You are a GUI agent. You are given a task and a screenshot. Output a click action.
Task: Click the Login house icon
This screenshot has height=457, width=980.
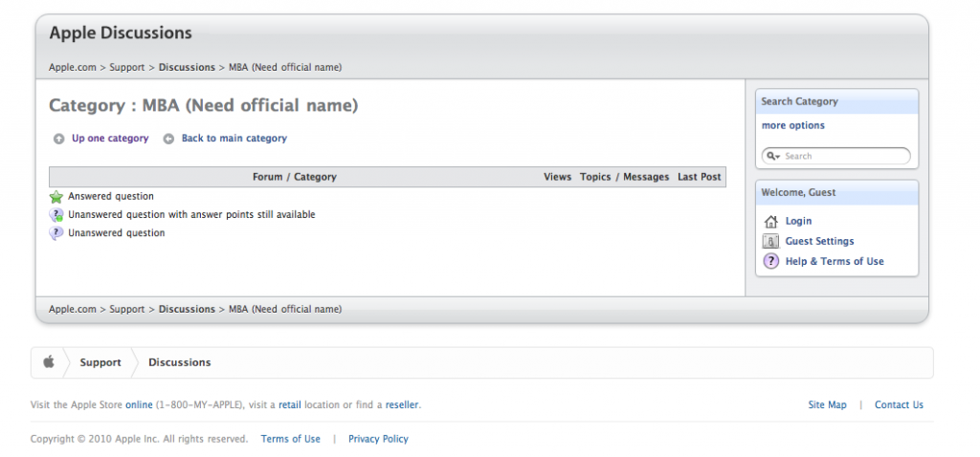pyautogui.click(x=771, y=222)
